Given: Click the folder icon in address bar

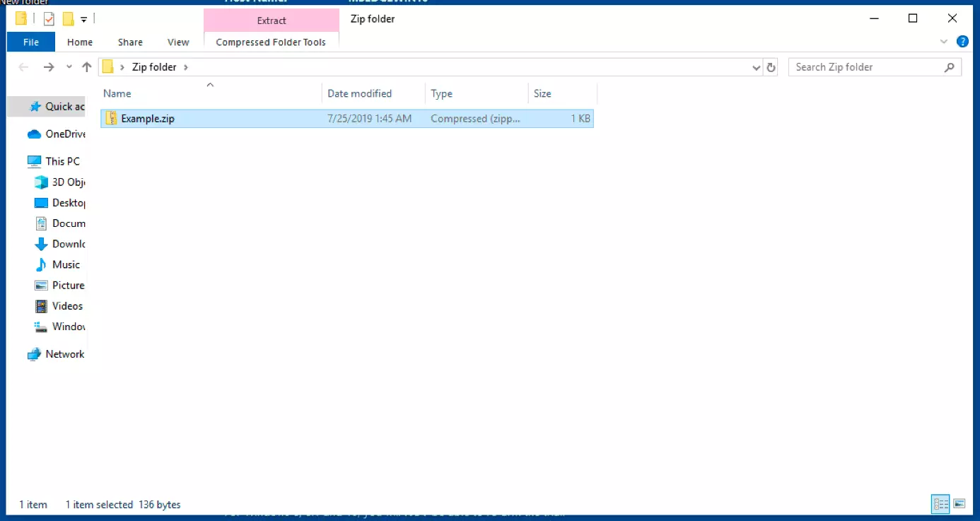Looking at the screenshot, I should coord(108,67).
